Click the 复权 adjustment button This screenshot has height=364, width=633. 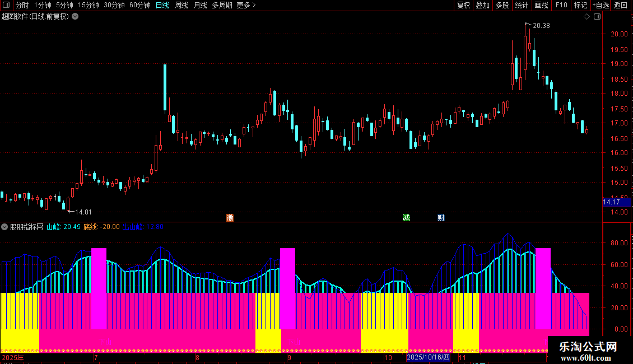tap(463, 5)
